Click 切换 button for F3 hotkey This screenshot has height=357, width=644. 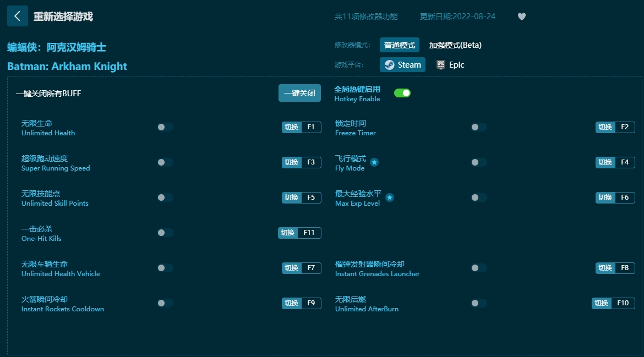pos(292,162)
